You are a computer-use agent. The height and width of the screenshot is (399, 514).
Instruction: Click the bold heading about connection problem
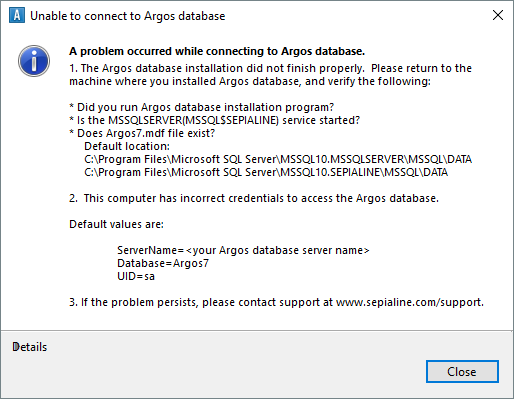click(x=217, y=51)
